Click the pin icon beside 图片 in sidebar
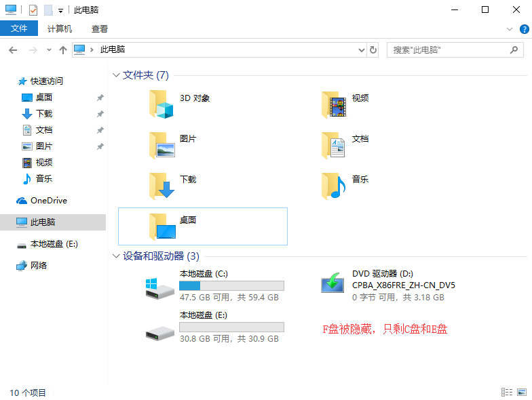Screen dimensions: 532x400 100,146
